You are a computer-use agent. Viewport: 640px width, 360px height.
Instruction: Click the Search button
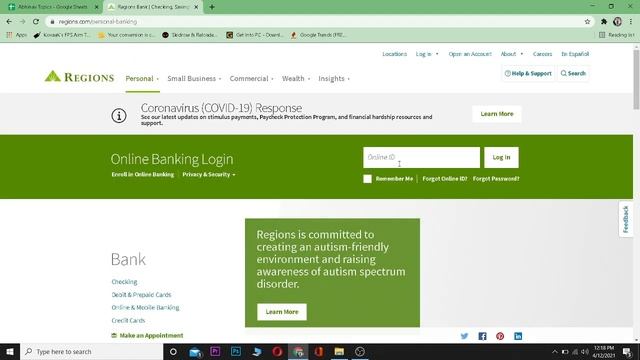click(x=573, y=73)
